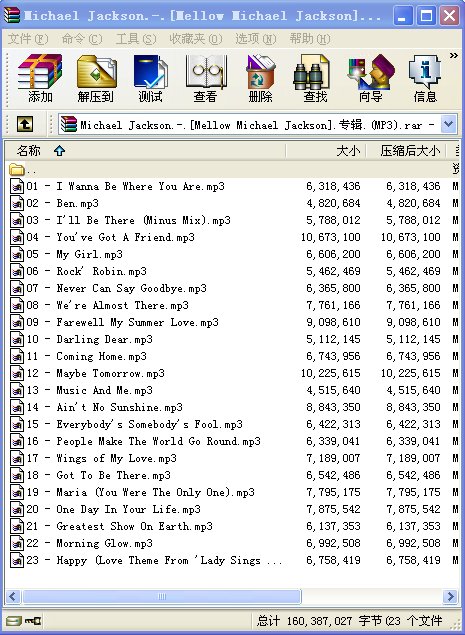Click file icon of 23 - Happy (Love Theme...)

pyautogui.click(x=17, y=560)
